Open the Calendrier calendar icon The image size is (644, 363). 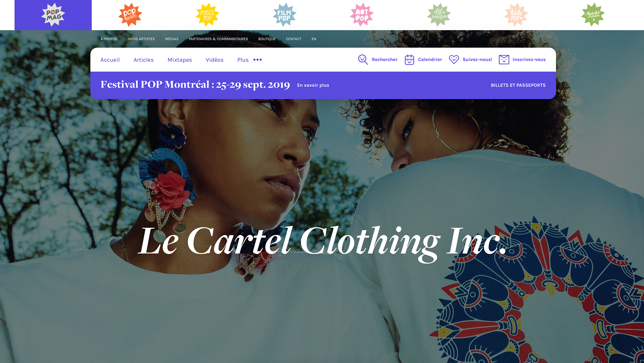410,60
